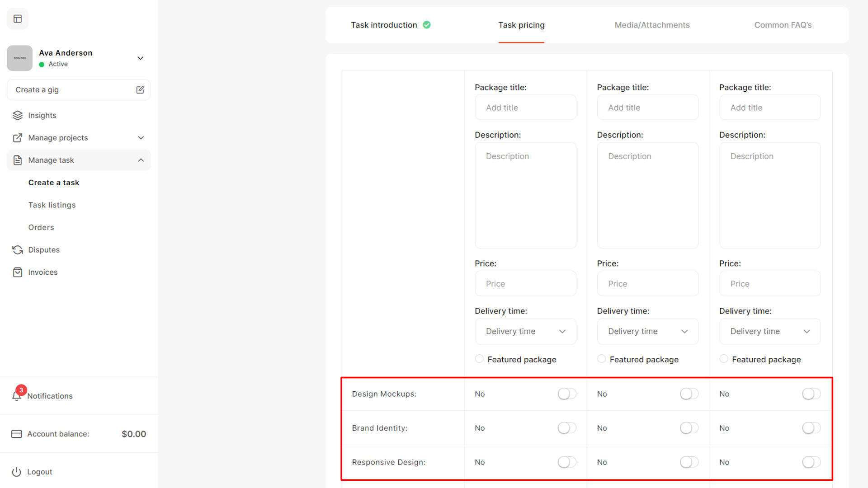Open the Ava Anderson profile dropdown
The image size is (868, 488).
click(140, 58)
